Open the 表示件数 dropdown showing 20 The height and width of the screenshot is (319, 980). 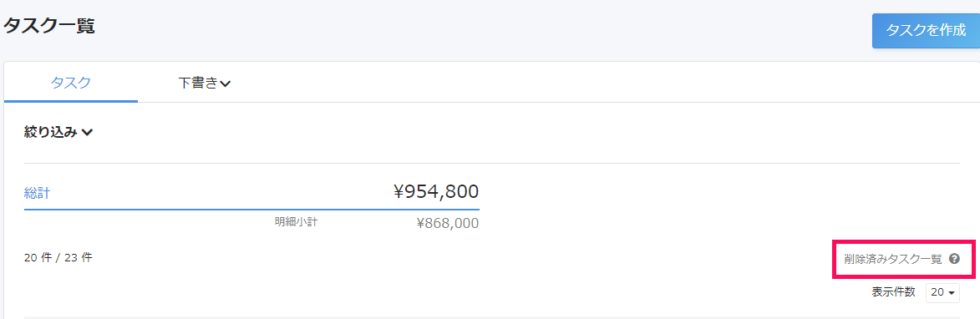942,292
